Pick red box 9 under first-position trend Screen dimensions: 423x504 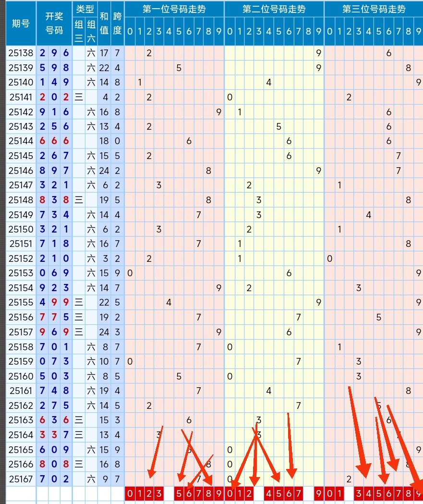219,494
